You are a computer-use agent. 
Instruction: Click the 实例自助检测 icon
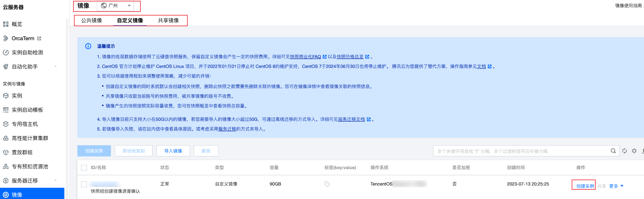tap(6, 52)
